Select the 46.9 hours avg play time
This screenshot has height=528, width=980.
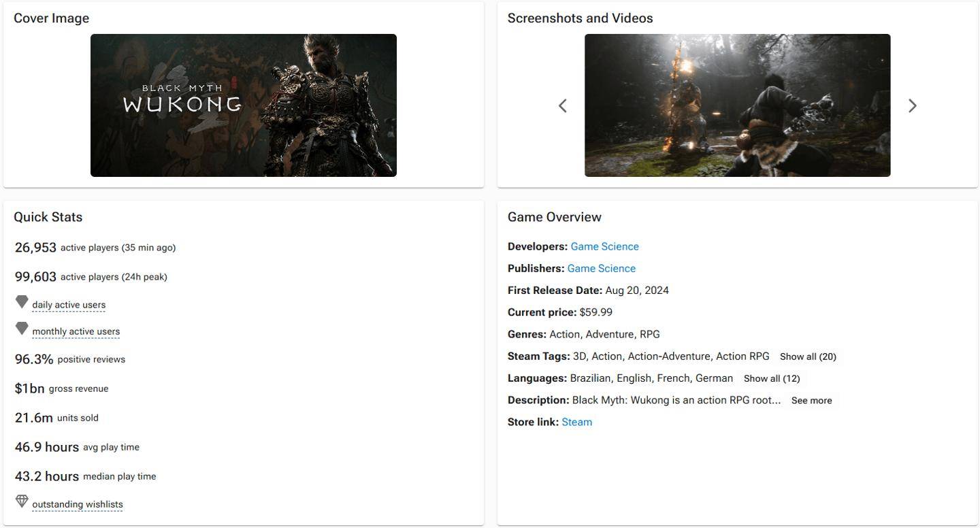(77, 447)
